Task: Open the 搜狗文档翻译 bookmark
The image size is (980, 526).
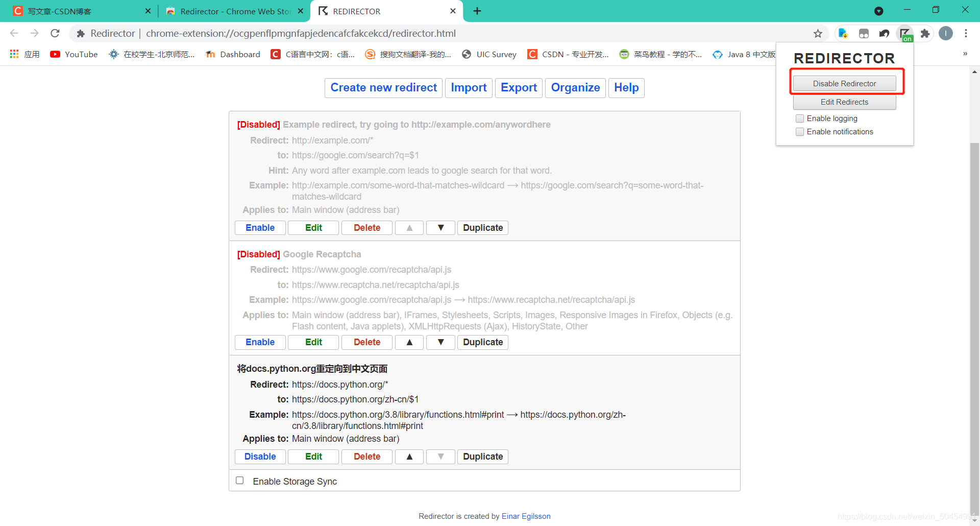Action: pyautogui.click(x=408, y=54)
